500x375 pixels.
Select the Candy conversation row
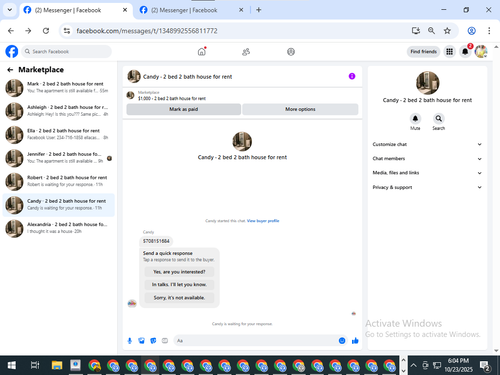point(59,205)
